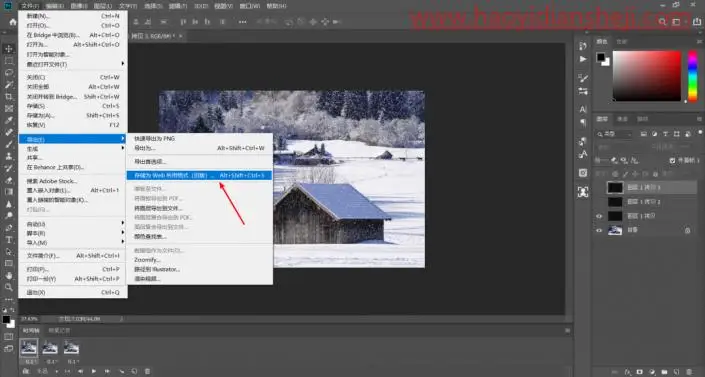Expand the 生成 submenu
The image size is (705, 377).
point(72,148)
